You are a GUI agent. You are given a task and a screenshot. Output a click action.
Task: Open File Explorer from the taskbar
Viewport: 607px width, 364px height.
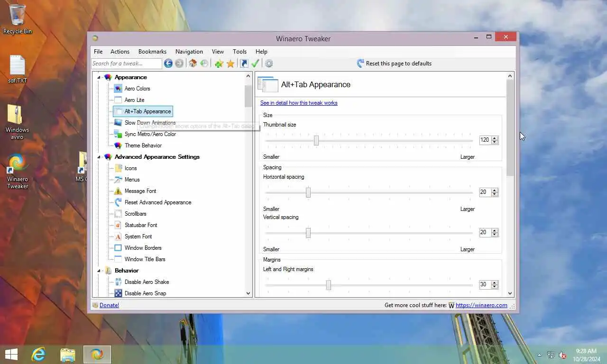coord(68,354)
